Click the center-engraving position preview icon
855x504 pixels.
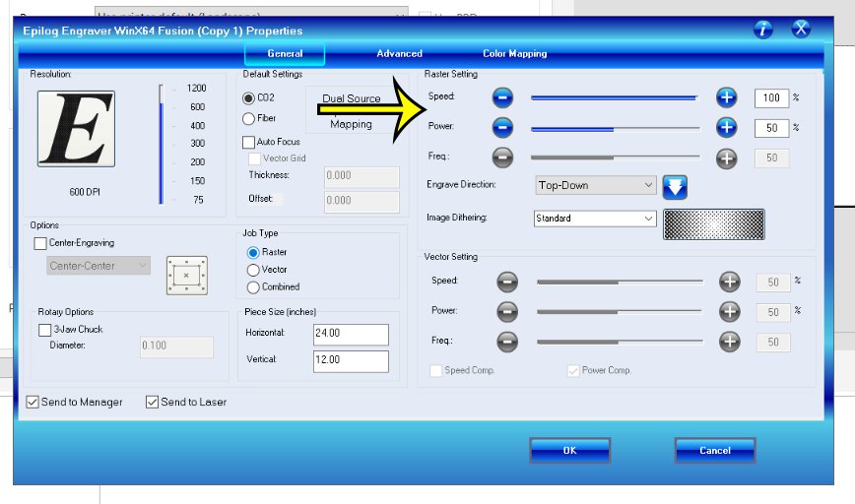coord(186,276)
